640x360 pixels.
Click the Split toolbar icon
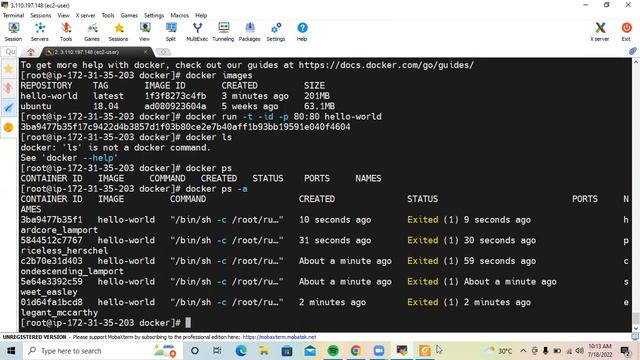(171, 31)
